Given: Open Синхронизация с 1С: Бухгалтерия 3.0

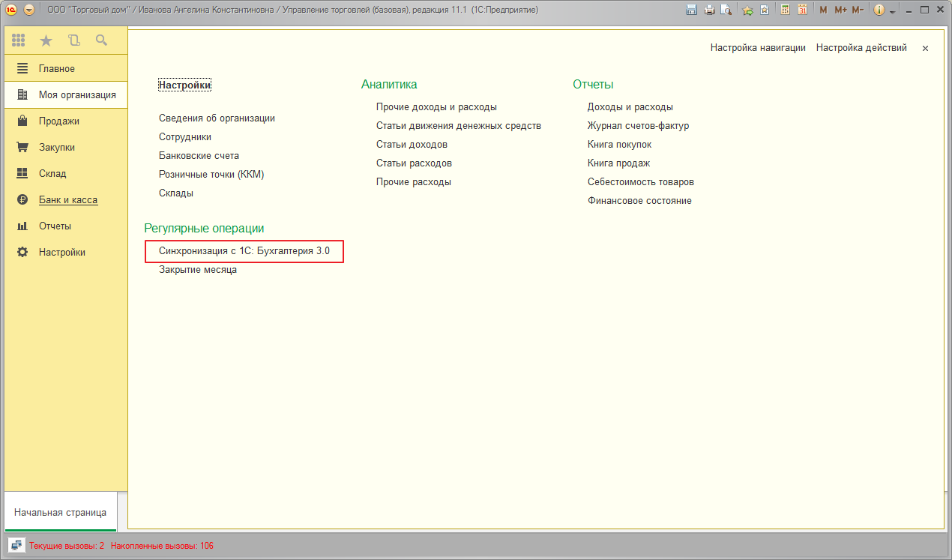Looking at the screenshot, I should (244, 251).
